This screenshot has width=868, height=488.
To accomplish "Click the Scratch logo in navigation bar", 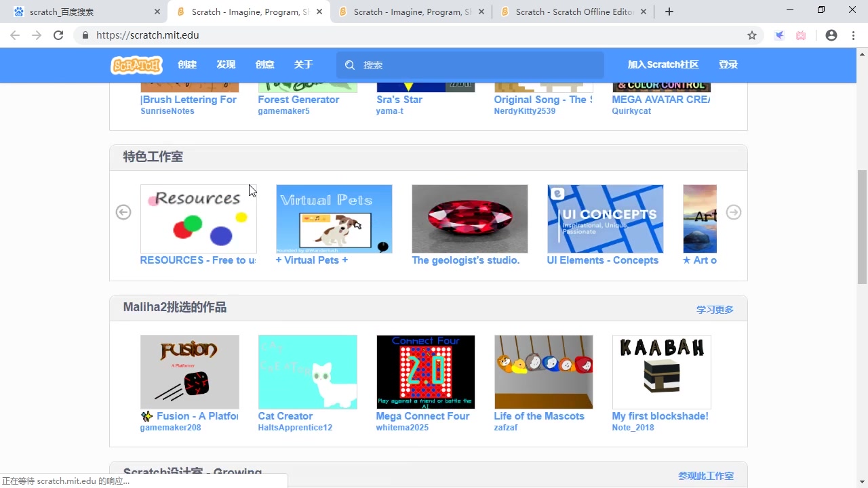I will click(136, 65).
